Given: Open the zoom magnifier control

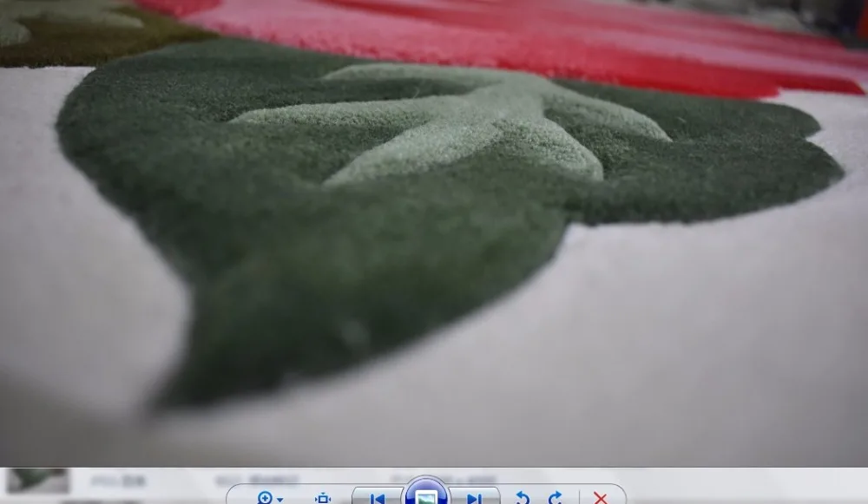Looking at the screenshot, I should pos(265,498).
